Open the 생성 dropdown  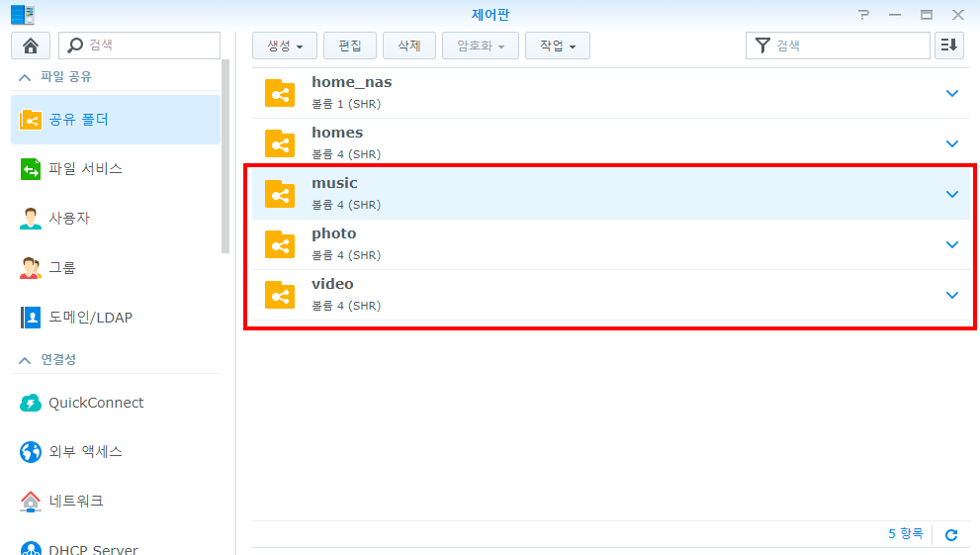(x=285, y=46)
